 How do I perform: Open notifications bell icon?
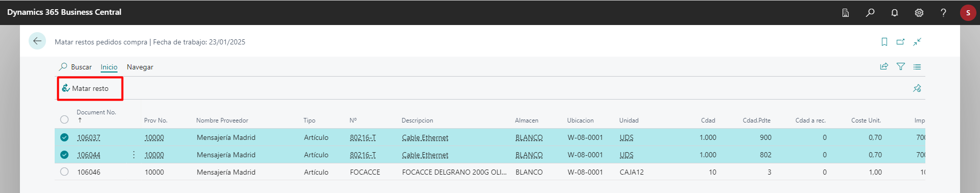895,13
